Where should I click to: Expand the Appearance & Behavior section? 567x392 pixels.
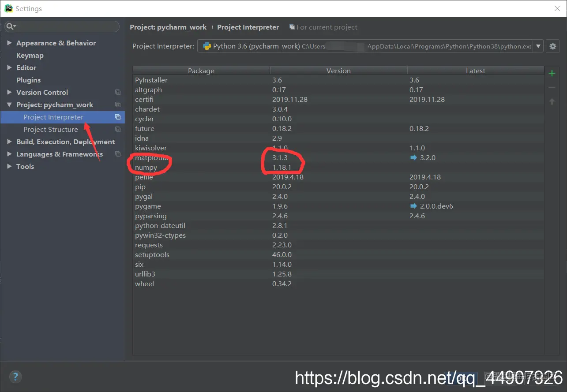point(9,43)
